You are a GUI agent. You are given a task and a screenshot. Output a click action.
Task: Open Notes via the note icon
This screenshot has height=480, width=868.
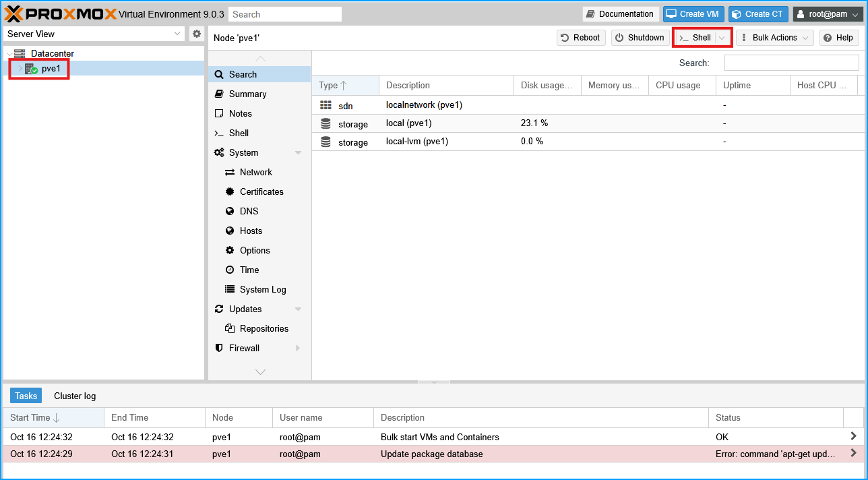tap(218, 113)
